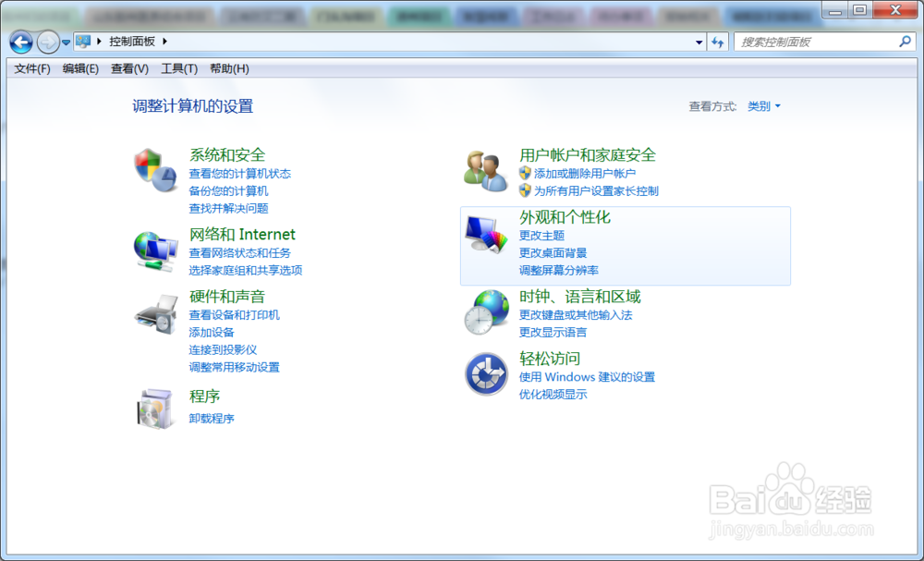Open 用户帐户和家庭安全 heading
Viewport: 924px width, 561px height.
point(588,155)
